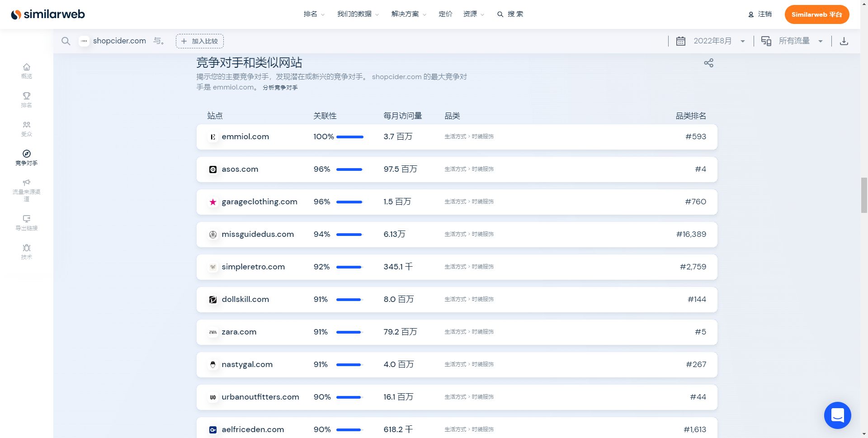
Task: Click the 每月访问量 column header
Action: tap(403, 116)
